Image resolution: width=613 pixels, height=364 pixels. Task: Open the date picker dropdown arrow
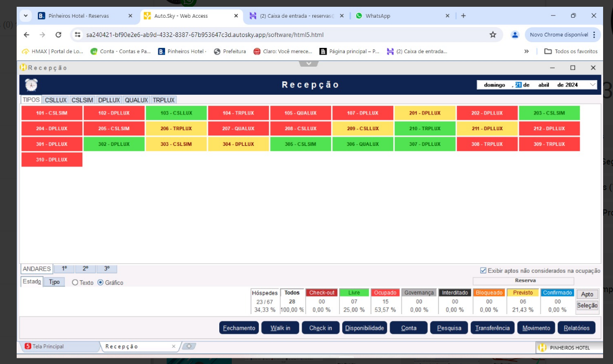(592, 85)
